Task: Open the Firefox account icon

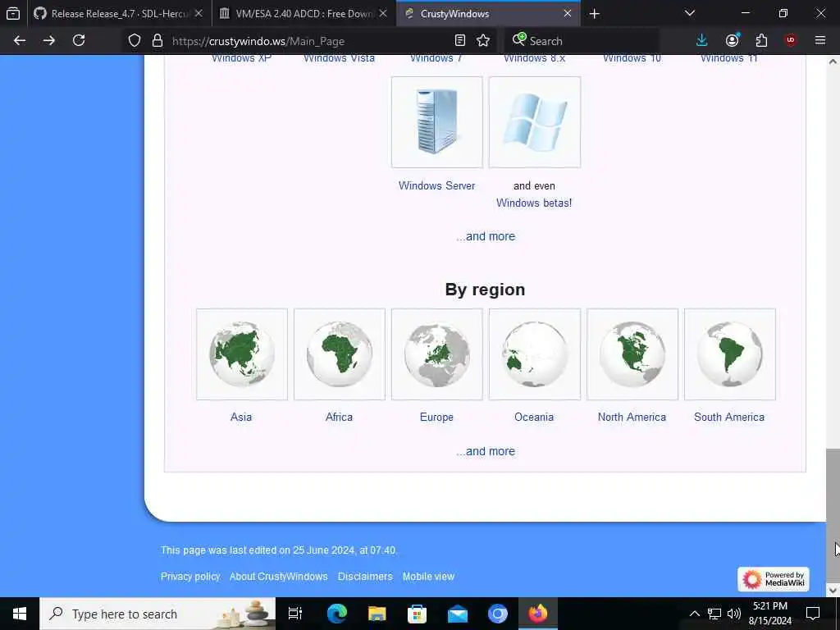Action: (733, 41)
